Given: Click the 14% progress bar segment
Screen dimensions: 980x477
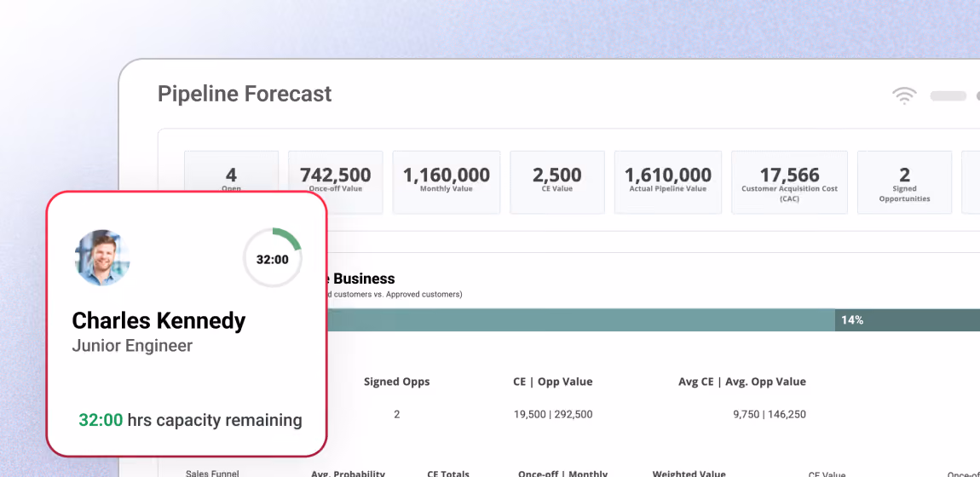Looking at the screenshot, I should click(908, 319).
